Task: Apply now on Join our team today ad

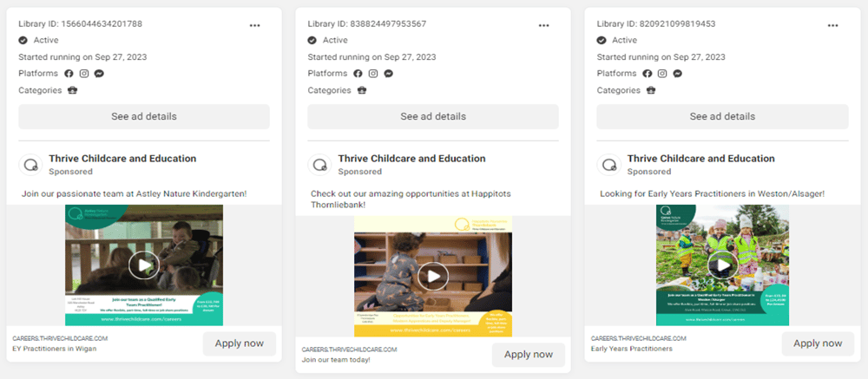Action: (x=528, y=355)
